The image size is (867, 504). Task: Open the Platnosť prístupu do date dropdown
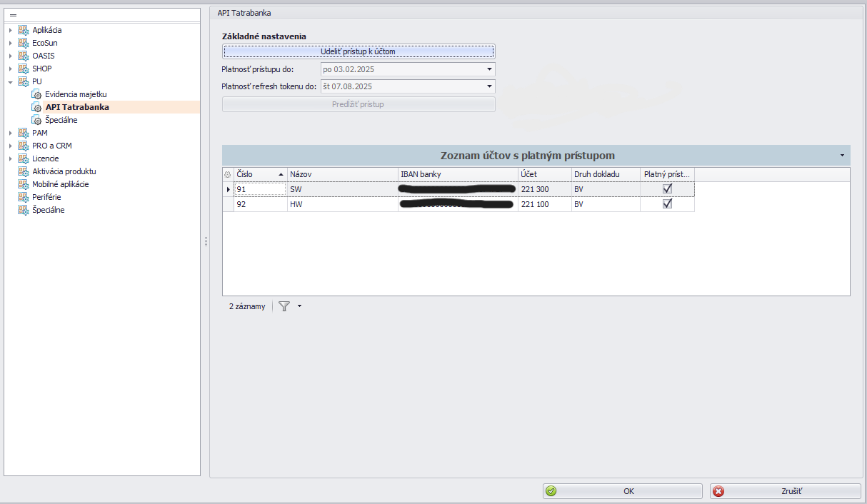(x=489, y=70)
